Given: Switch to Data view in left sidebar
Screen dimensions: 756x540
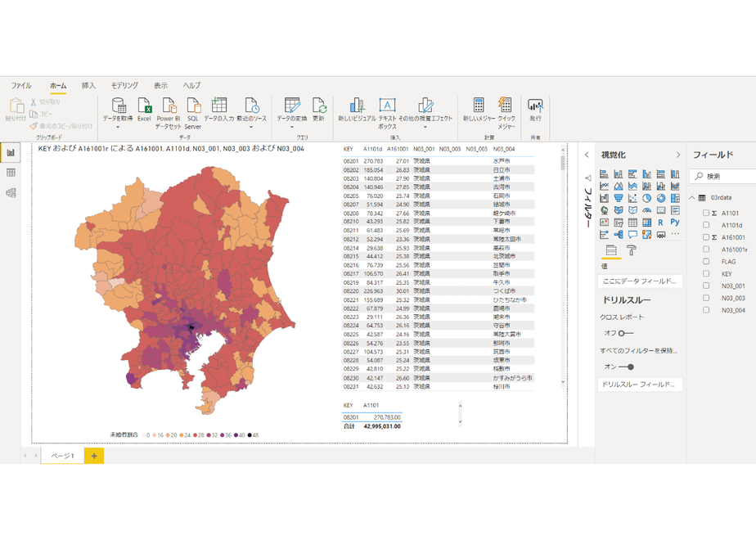Looking at the screenshot, I should (x=11, y=173).
